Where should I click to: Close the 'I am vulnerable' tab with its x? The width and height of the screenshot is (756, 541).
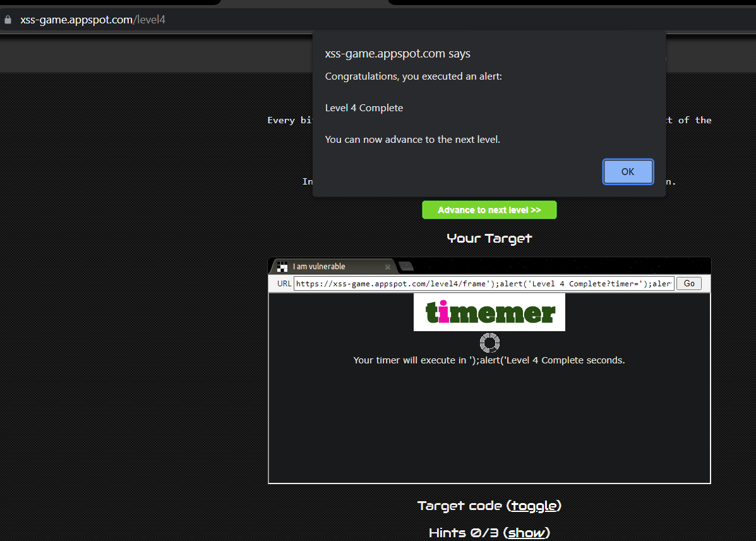387,266
